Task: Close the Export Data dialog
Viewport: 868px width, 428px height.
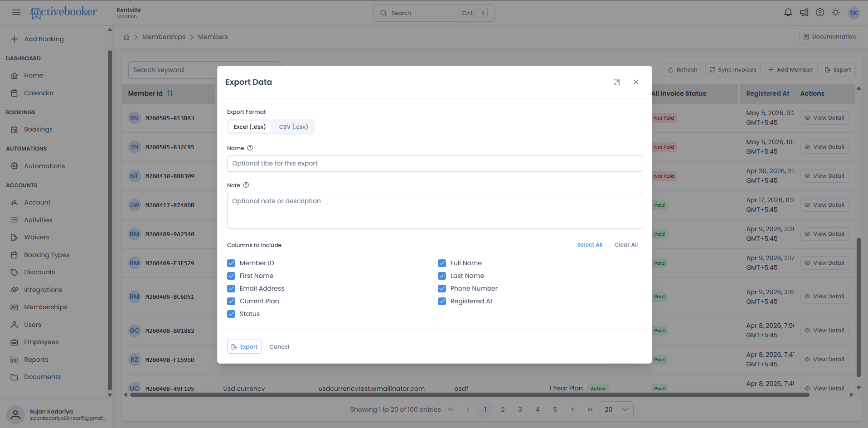Action: point(636,82)
